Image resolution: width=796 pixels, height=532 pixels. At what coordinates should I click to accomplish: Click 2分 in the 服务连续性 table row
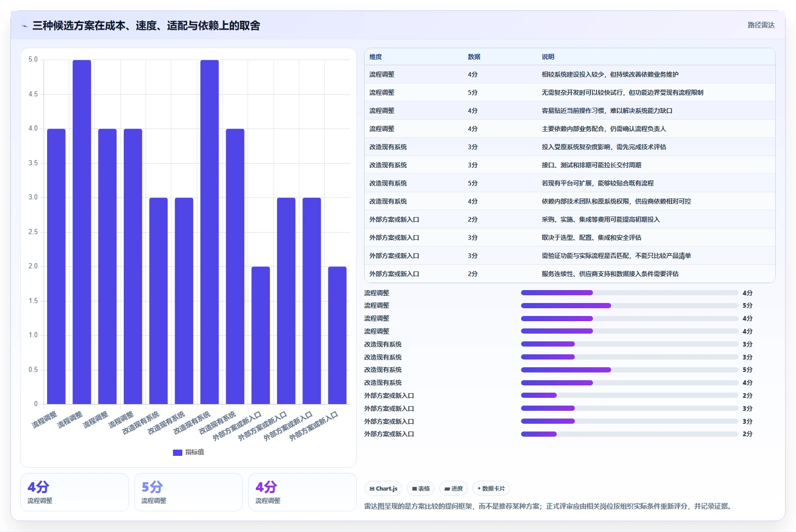473,274
